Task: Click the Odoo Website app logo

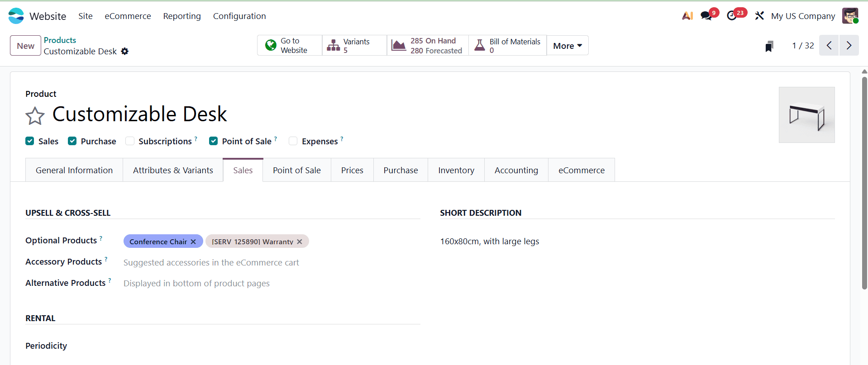Action: coord(16,16)
